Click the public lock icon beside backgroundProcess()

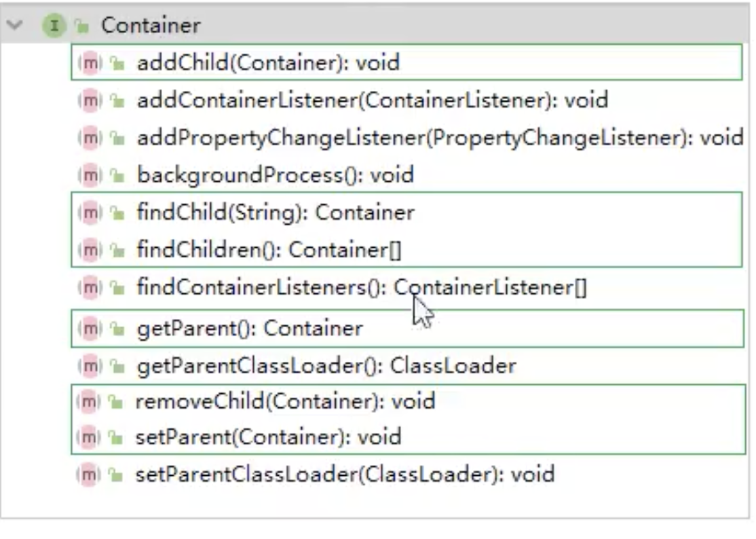[117, 176]
